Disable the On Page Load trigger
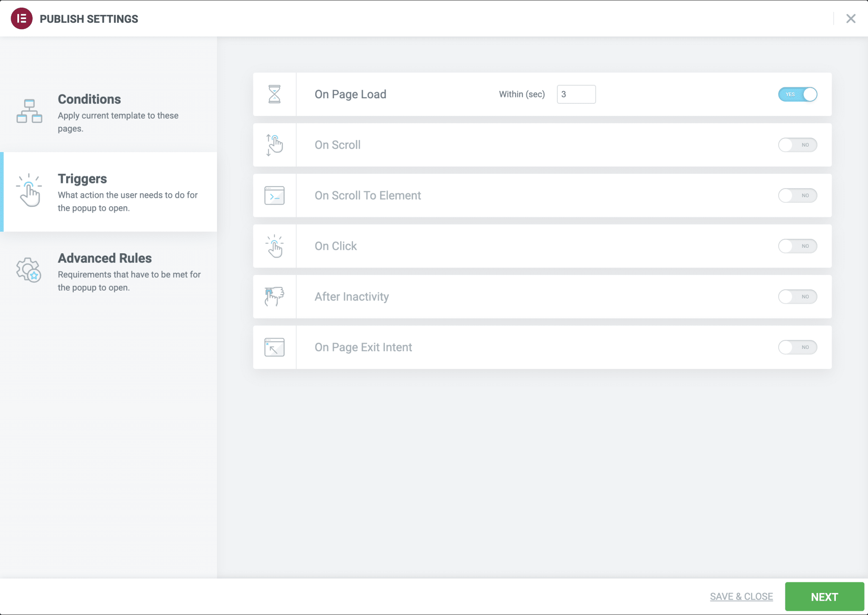This screenshot has width=868, height=615. (798, 94)
